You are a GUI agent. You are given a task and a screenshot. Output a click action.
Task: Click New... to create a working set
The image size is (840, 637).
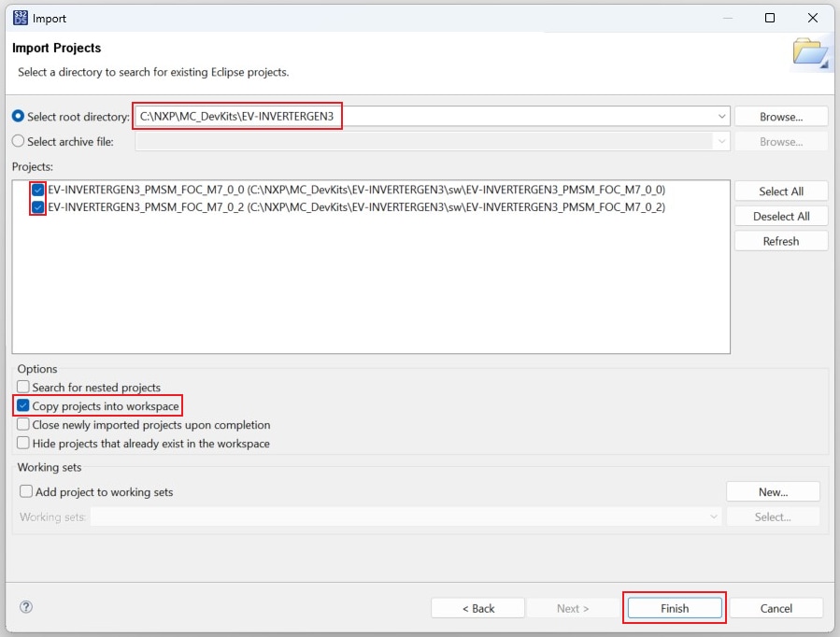click(773, 491)
